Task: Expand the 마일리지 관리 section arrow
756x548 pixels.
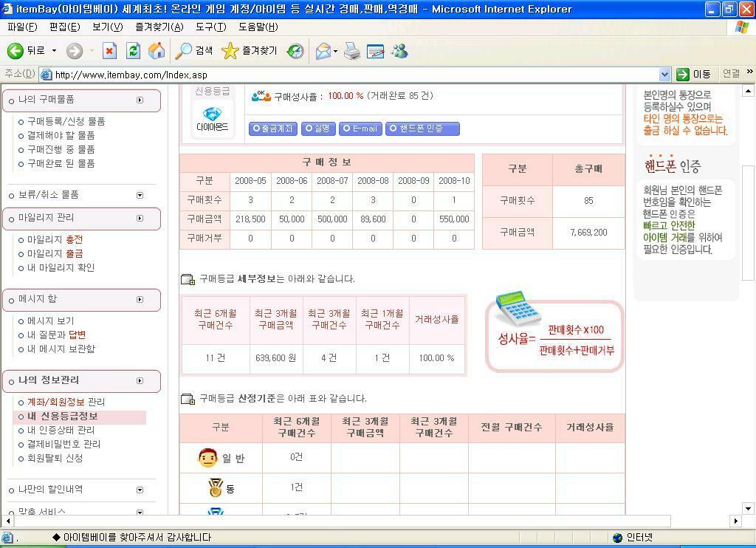Action: click(x=140, y=219)
